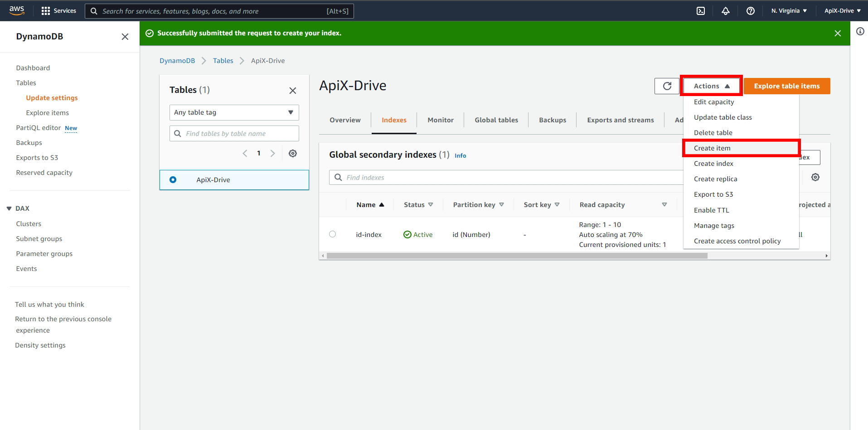Sort indexes by Sort key column
The width and height of the screenshot is (868, 430).
542,205
